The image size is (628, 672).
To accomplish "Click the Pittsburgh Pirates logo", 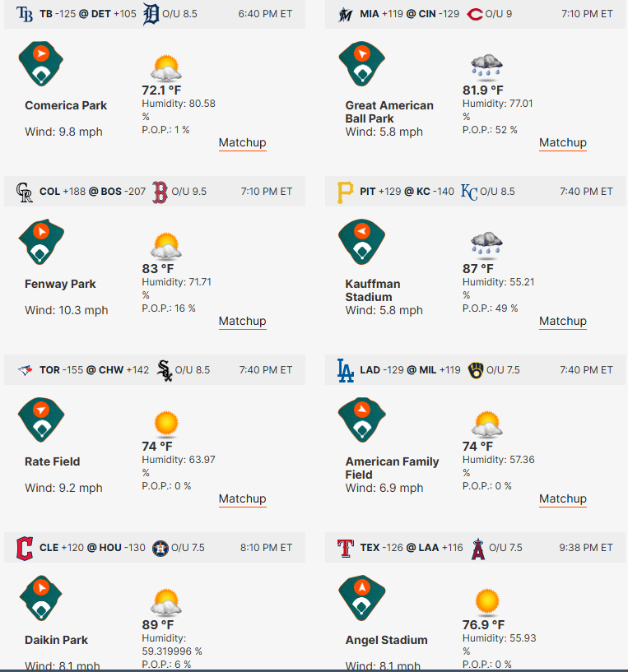I will tap(346, 192).
